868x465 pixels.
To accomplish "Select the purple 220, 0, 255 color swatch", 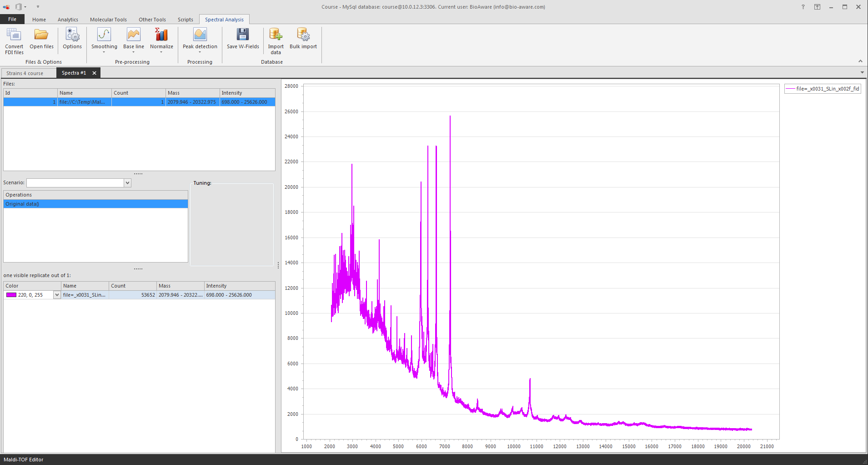I will [x=11, y=294].
